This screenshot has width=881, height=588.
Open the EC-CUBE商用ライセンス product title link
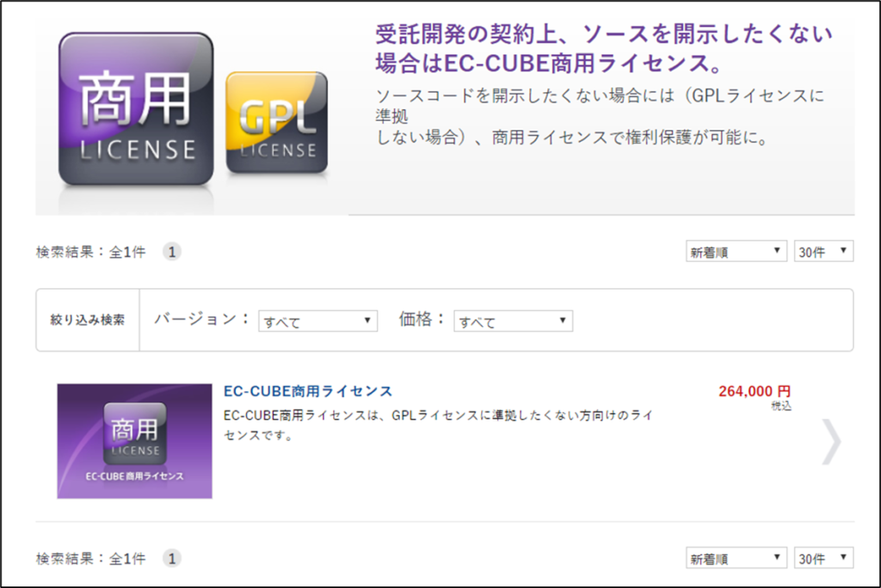[x=307, y=391]
